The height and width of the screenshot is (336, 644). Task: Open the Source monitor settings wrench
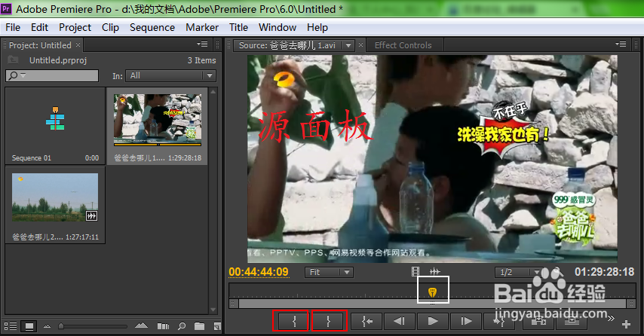tap(557, 271)
